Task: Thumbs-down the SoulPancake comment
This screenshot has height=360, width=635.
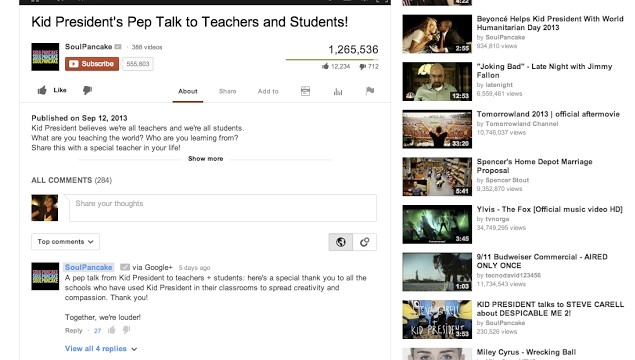Action: tap(126, 330)
